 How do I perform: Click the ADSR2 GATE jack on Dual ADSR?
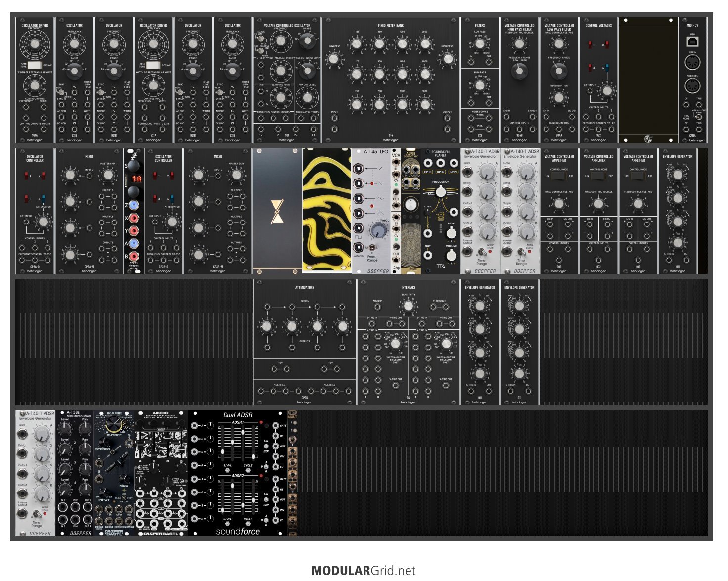click(x=275, y=479)
